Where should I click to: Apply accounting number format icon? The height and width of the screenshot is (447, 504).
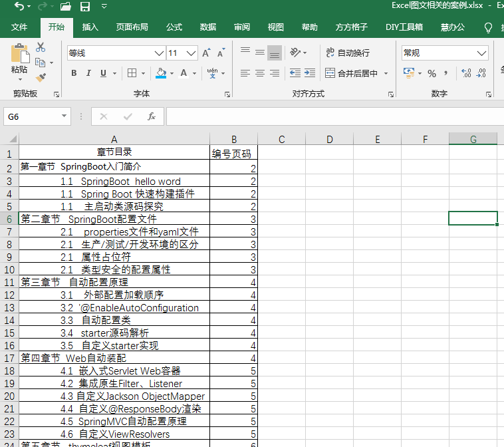coord(409,73)
